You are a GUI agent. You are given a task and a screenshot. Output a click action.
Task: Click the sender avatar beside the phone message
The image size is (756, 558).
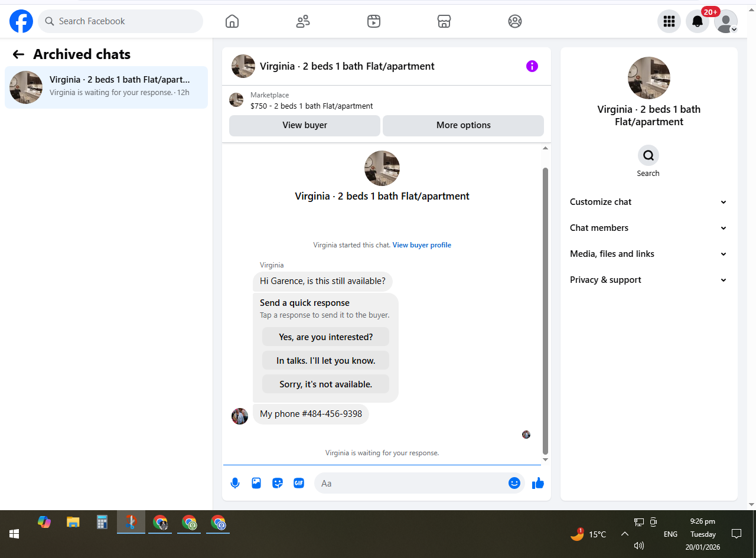(240, 416)
